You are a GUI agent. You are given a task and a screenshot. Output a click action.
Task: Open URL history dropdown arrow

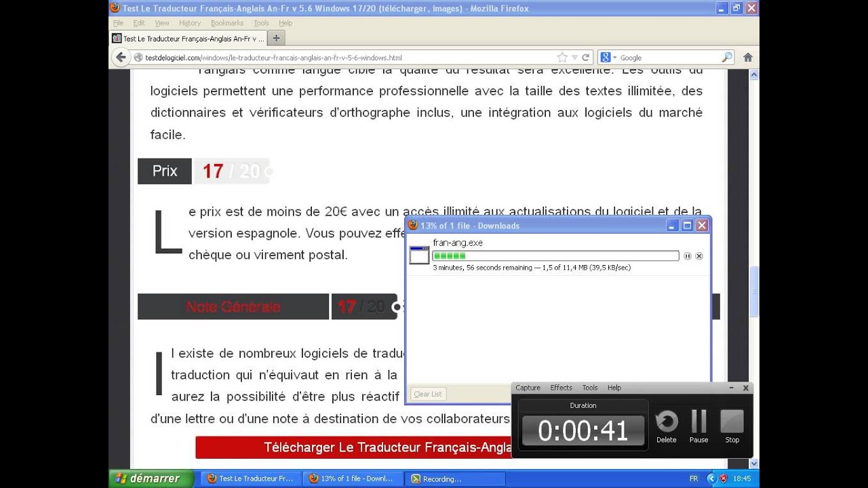(574, 58)
